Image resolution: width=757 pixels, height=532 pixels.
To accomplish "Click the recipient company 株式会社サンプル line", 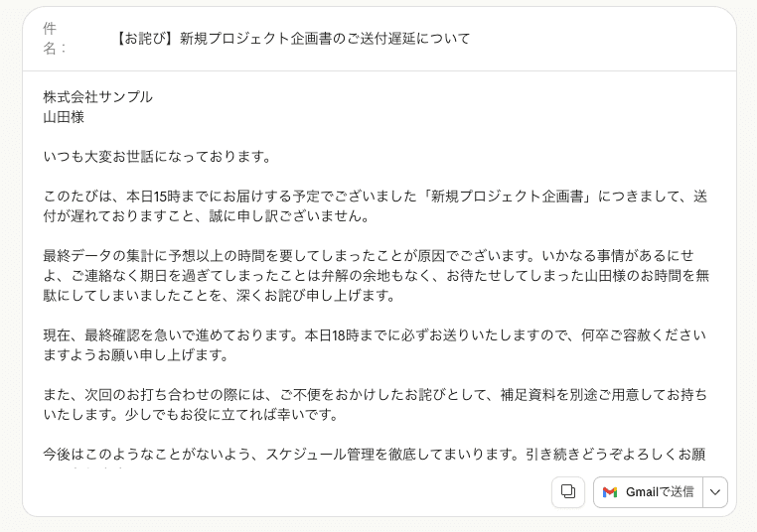I will pyautogui.click(x=98, y=97).
